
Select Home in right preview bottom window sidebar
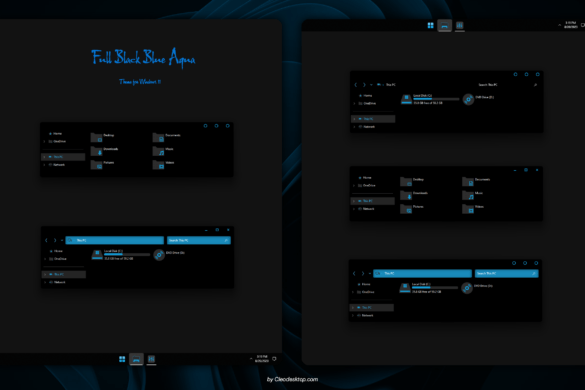pyautogui.click(x=364, y=284)
